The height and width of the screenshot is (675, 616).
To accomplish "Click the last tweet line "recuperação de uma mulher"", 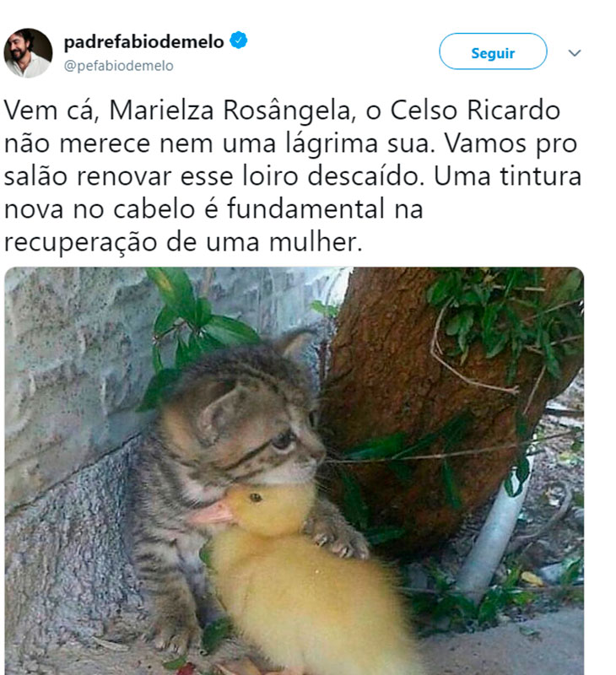I will click(183, 242).
